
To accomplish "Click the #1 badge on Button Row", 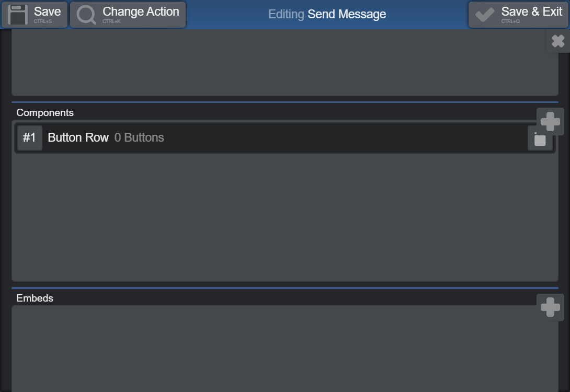I will click(x=30, y=138).
